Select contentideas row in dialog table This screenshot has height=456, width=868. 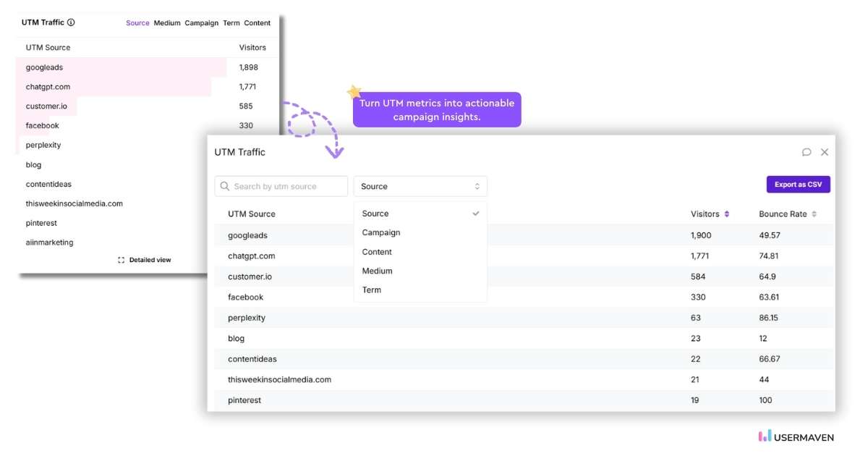coord(524,359)
